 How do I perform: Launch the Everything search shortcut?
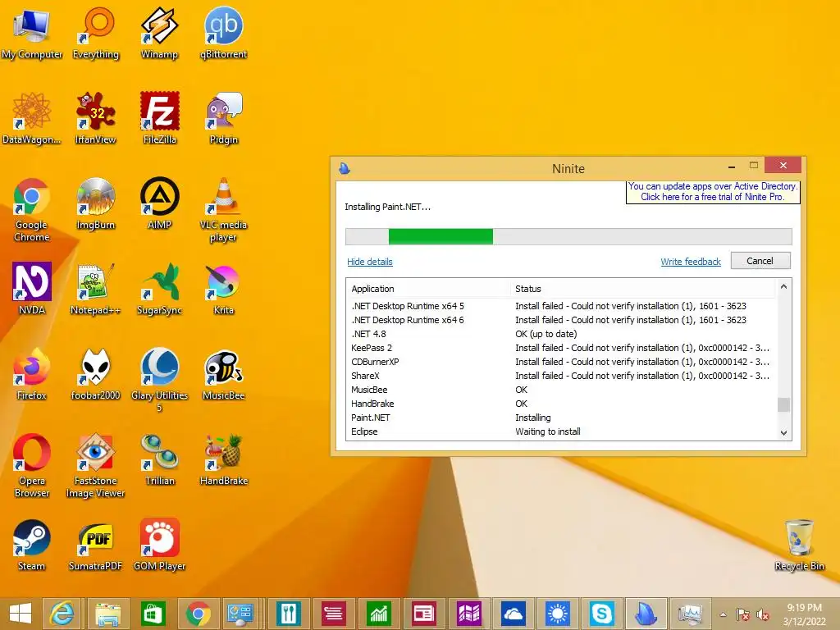click(96, 32)
